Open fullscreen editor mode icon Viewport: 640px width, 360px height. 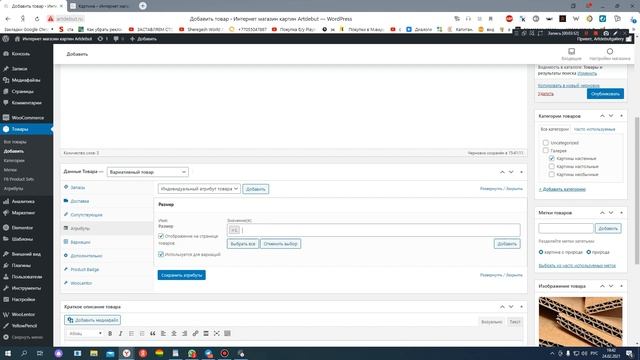pyautogui.click(x=217, y=333)
